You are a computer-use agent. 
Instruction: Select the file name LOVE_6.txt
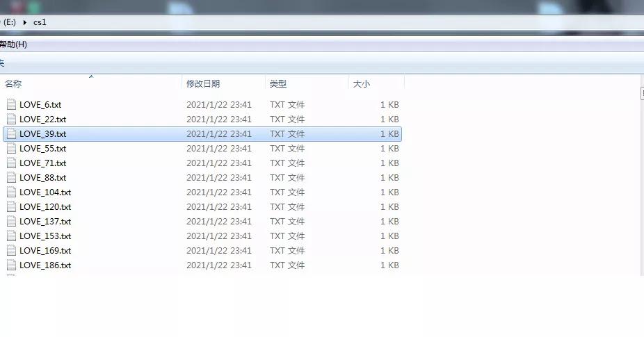tap(40, 105)
